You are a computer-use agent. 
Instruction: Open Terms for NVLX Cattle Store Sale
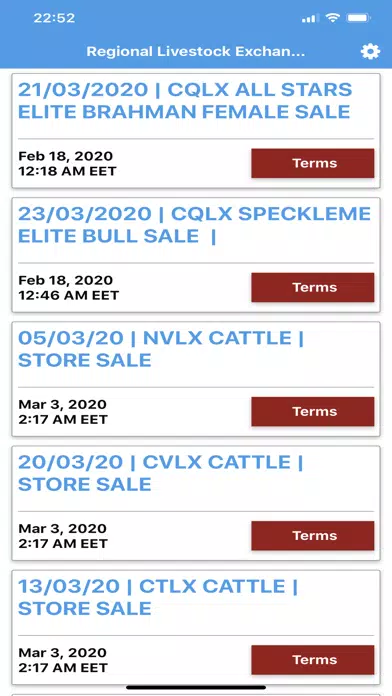[313, 411]
